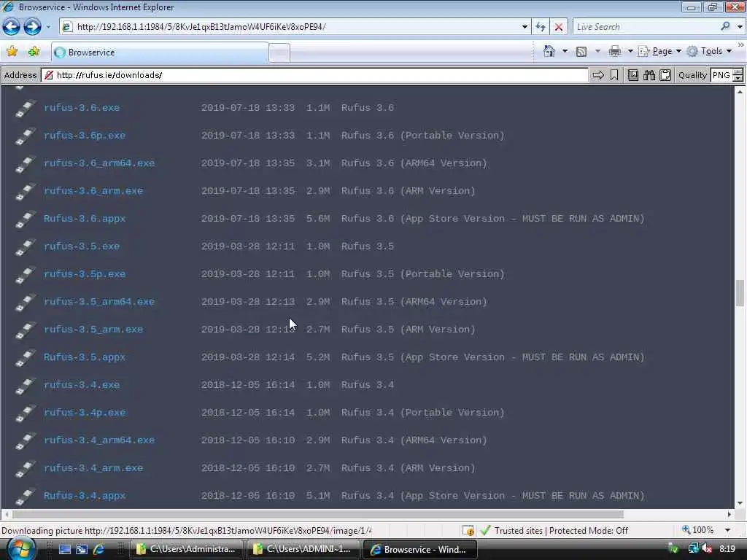Expand the feeds dropdown arrow

coord(597,51)
